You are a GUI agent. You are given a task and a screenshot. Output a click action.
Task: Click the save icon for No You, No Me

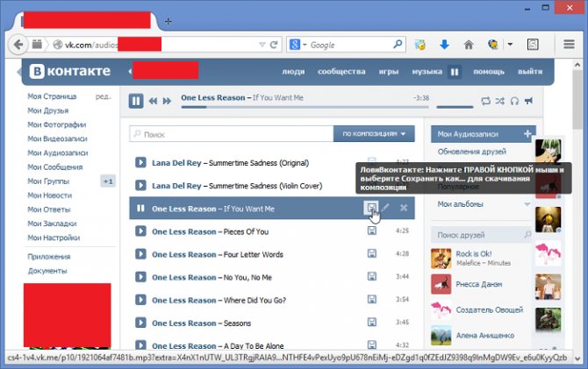[x=371, y=276]
